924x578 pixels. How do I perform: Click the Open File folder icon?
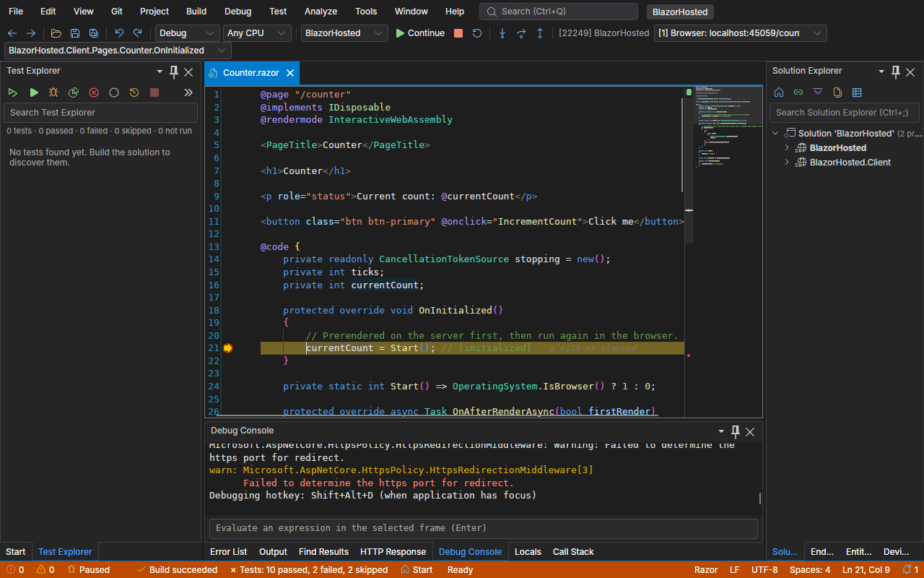tap(56, 33)
